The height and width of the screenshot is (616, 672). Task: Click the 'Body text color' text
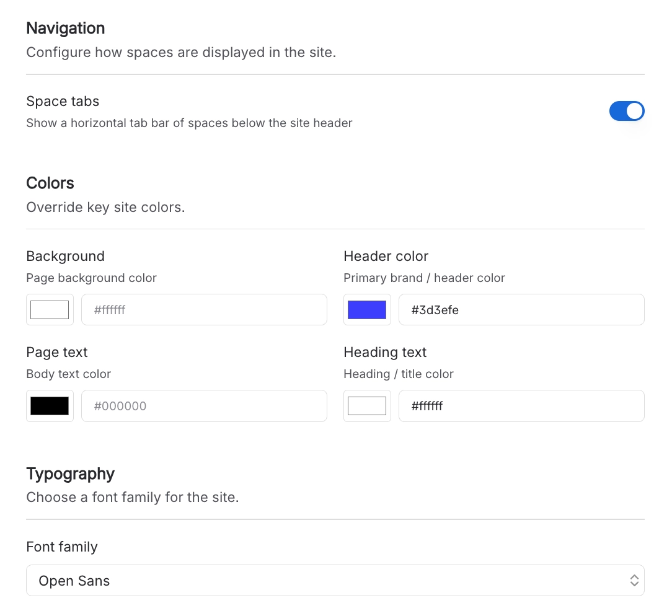click(x=69, y=374)
